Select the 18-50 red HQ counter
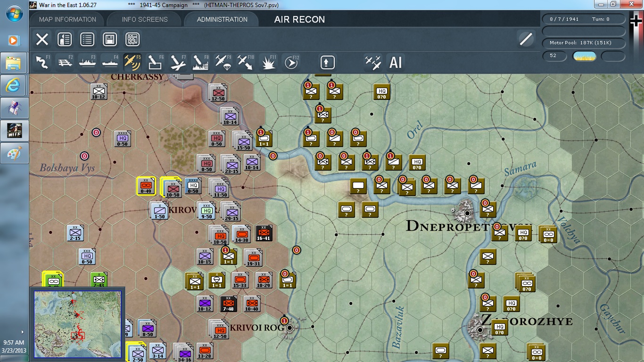 pyautogui.click(x=219, y=234)
